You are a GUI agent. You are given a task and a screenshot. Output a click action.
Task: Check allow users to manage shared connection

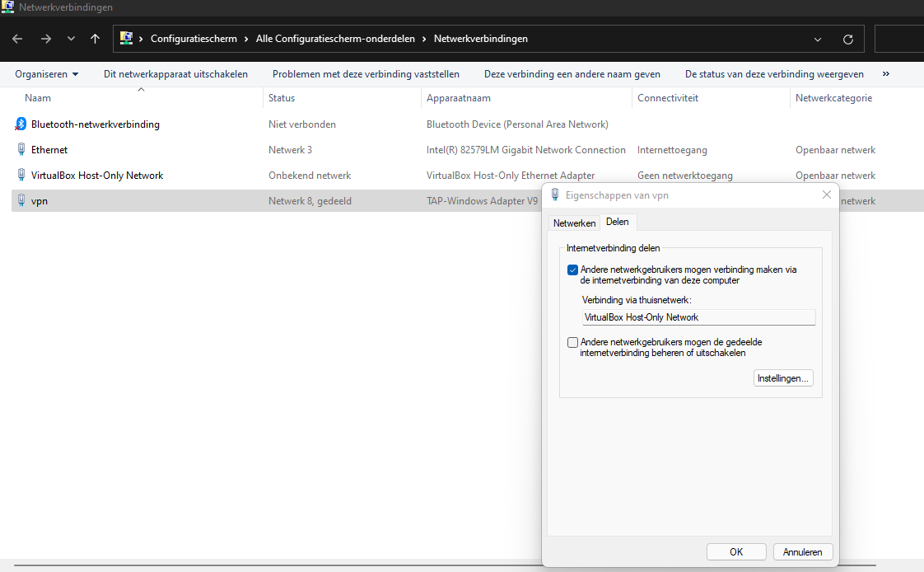tap(572, 342)
